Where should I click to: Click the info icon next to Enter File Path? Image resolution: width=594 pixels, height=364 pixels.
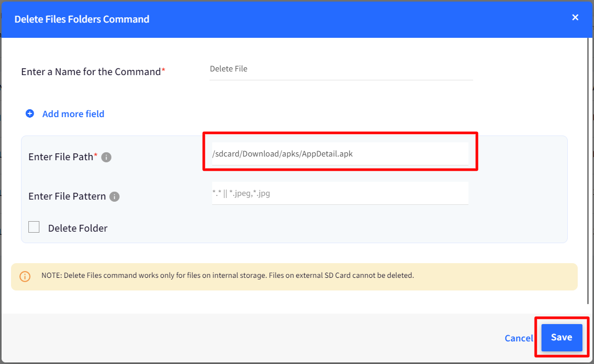107,157
